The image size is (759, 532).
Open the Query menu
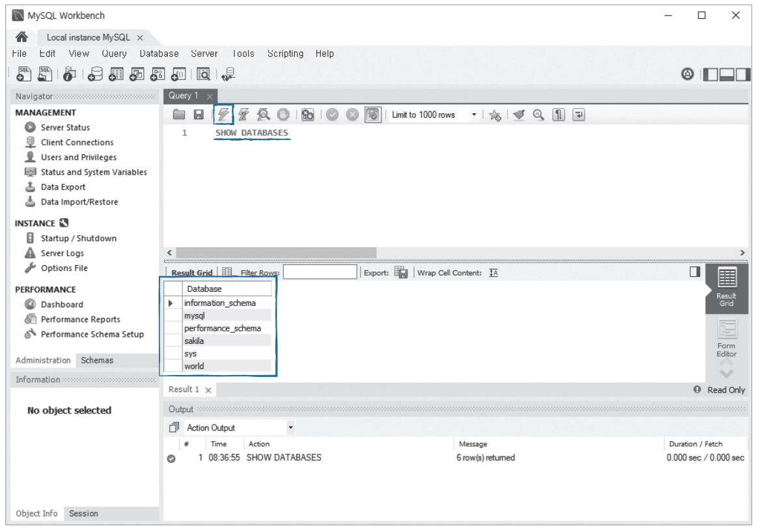pos(114,53)
